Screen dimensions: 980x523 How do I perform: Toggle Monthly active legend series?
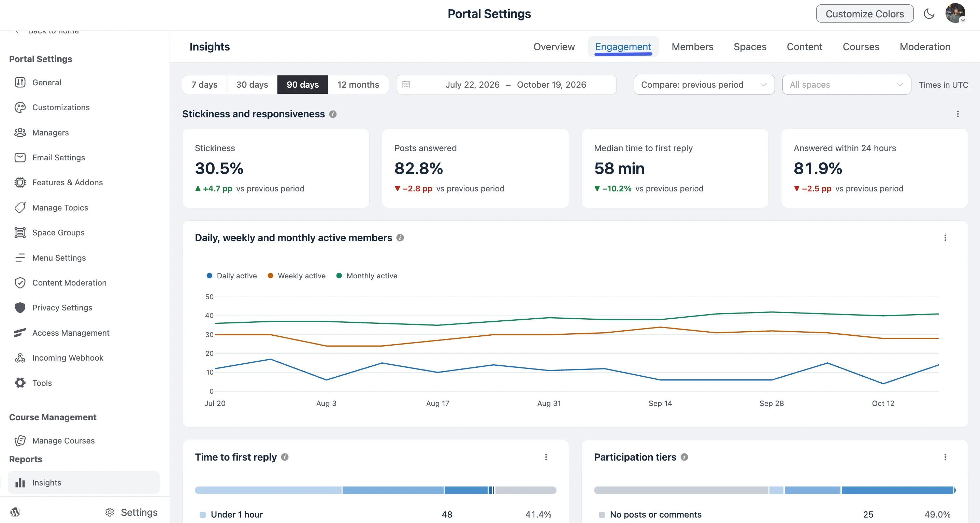[x=366, y=276]
